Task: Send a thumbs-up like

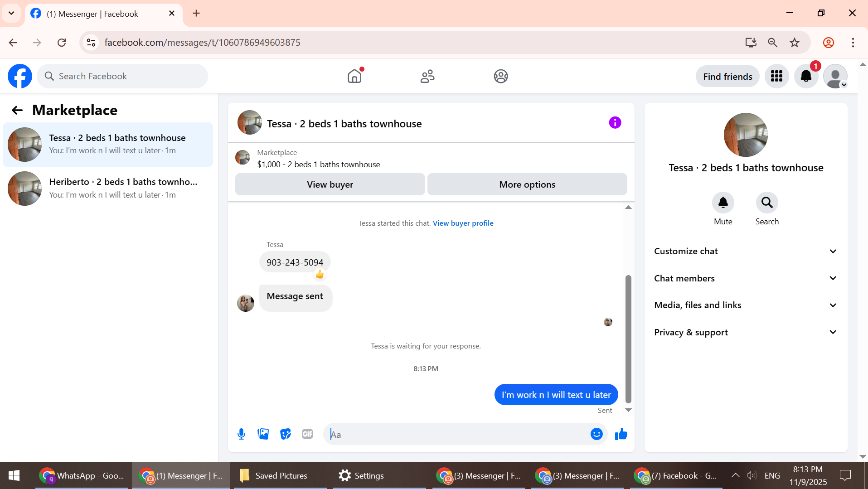Action: 621,434
